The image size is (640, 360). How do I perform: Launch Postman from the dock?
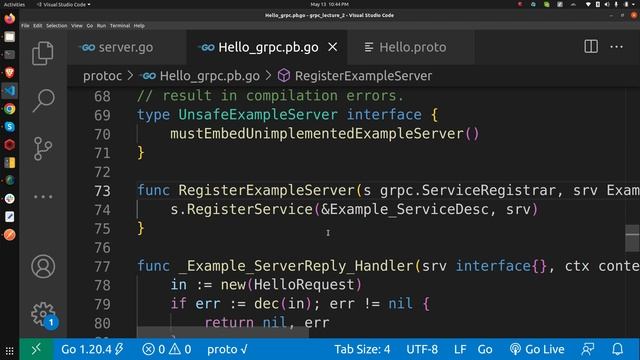pos(10,235)
